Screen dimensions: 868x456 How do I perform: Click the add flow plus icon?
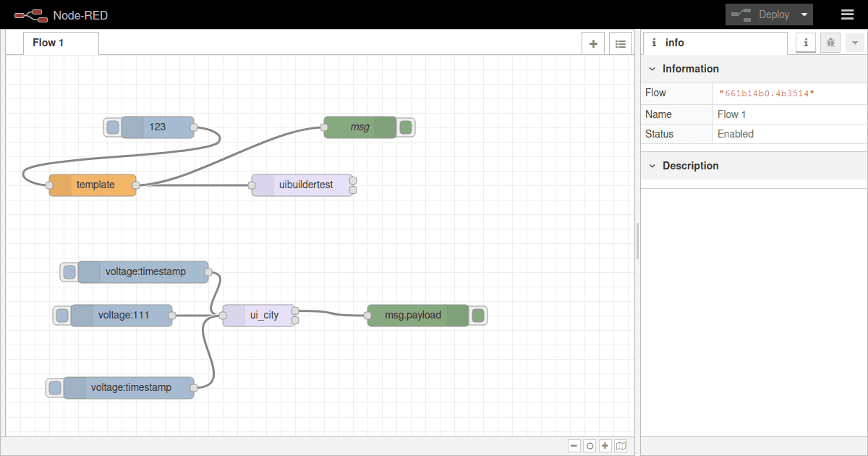[592, 43]
